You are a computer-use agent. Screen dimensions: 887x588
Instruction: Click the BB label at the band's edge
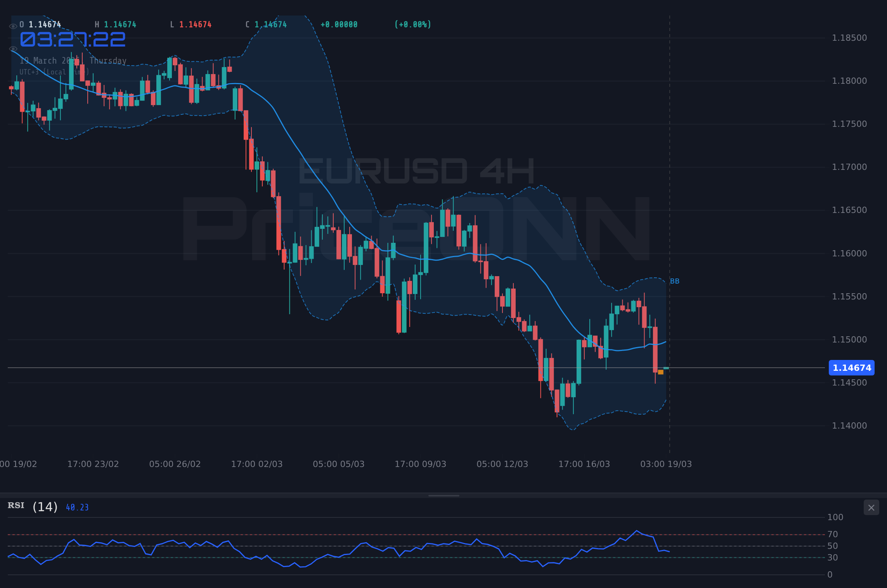(x=675, y=282)
